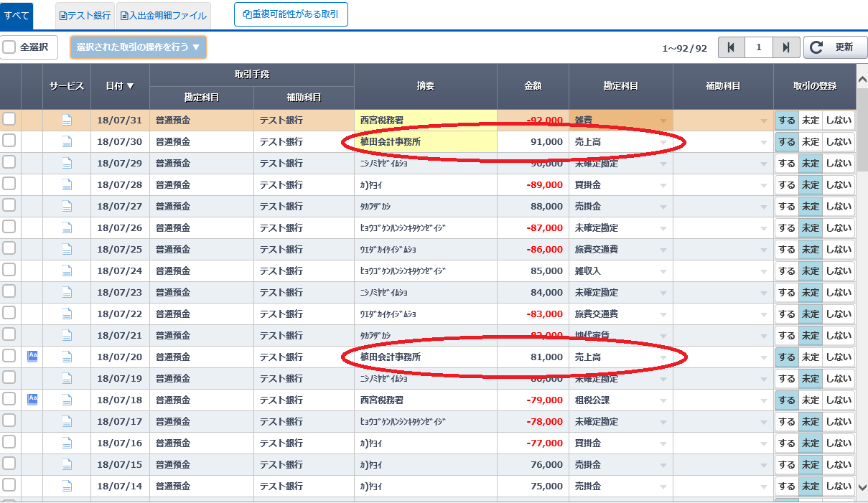Tick the checkbox for the 18/07/22 transaction
Screen dimensions: 868x503
tap(9, 314)
